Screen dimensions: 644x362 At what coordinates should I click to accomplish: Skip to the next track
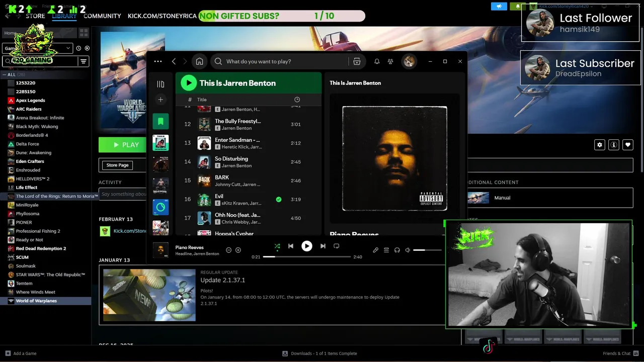(323, 246)
